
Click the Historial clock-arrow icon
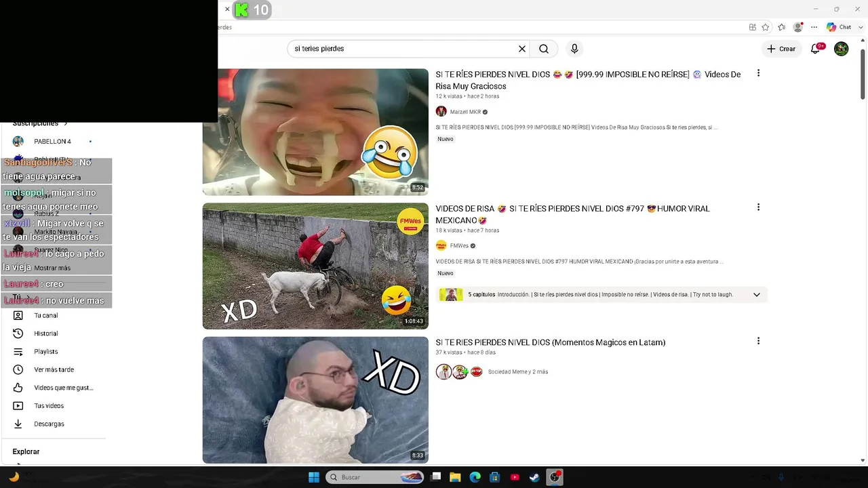point(18,333)
